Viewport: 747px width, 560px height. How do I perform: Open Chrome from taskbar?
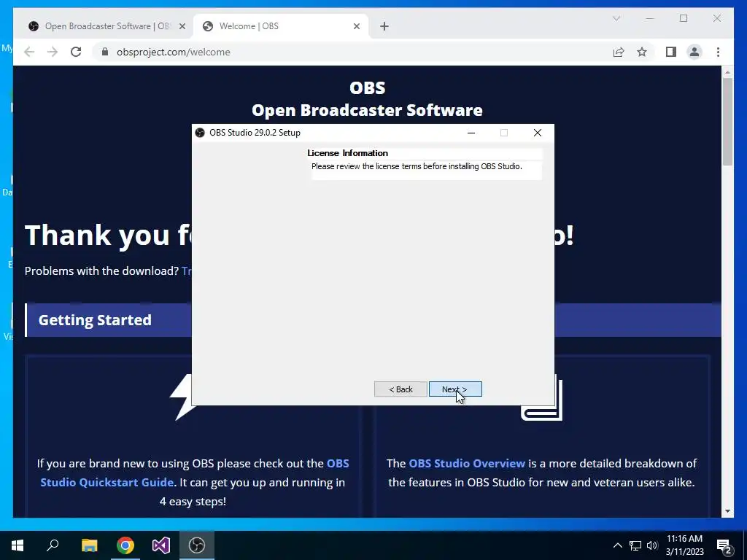[x=125, y=545]
